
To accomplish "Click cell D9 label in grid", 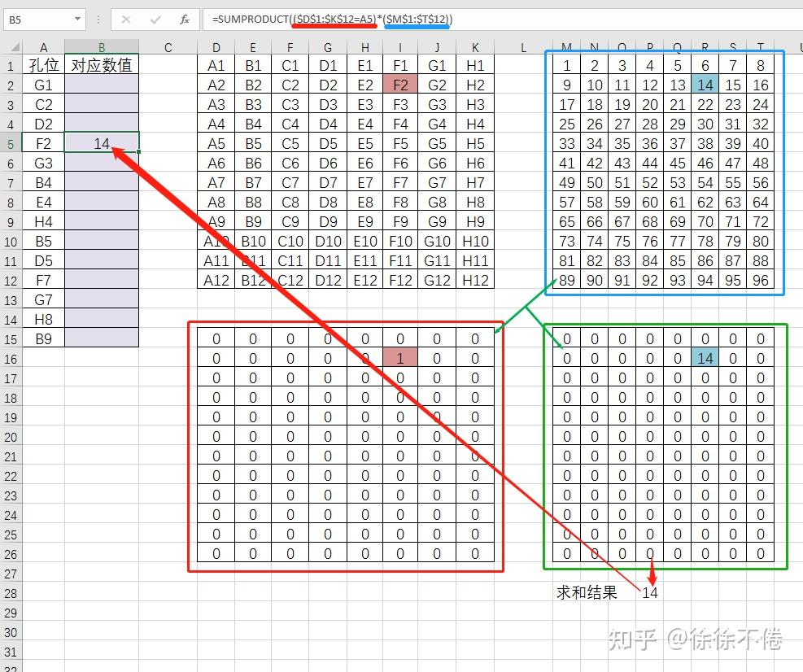I will pyautogui.click(x=328, y=221).
